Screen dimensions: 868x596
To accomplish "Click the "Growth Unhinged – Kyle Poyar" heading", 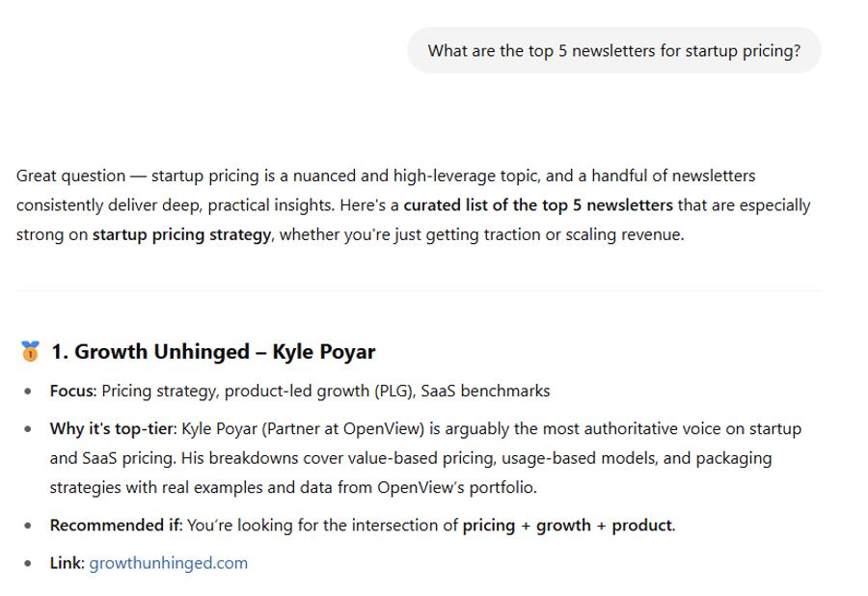I will [213, 352].
